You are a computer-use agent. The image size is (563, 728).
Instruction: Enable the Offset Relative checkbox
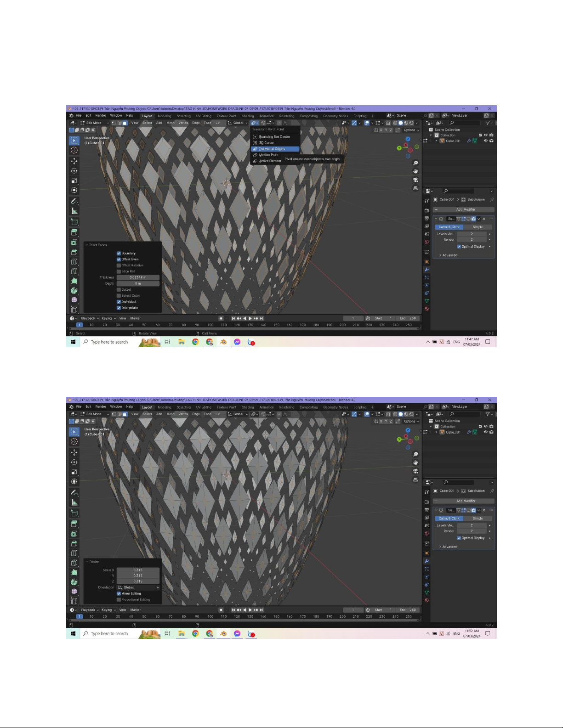(119, 265)
